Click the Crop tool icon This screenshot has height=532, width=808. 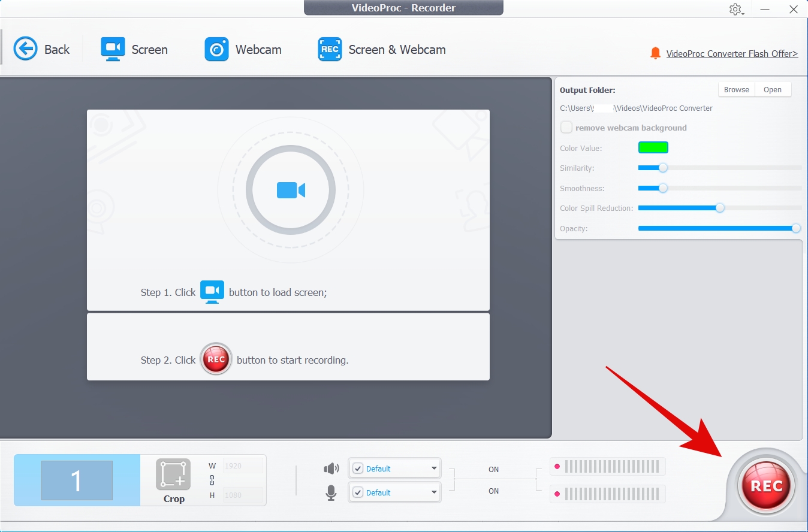(173, 475)
